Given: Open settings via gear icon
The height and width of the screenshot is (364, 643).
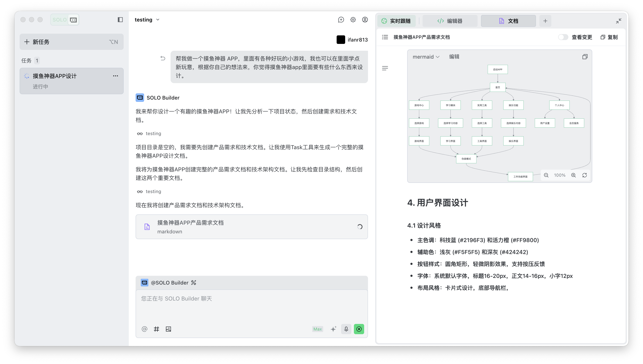Looking at the screenshot, I should click(353, 20).
